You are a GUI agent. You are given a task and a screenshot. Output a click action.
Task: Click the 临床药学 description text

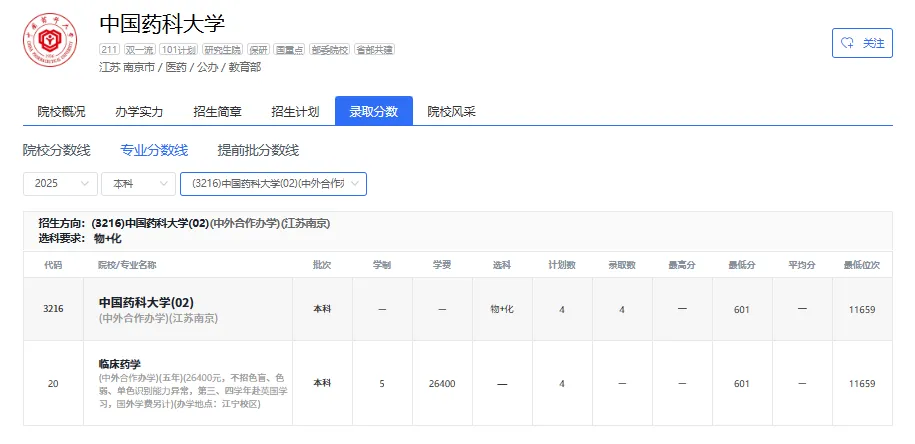point(192,390)
